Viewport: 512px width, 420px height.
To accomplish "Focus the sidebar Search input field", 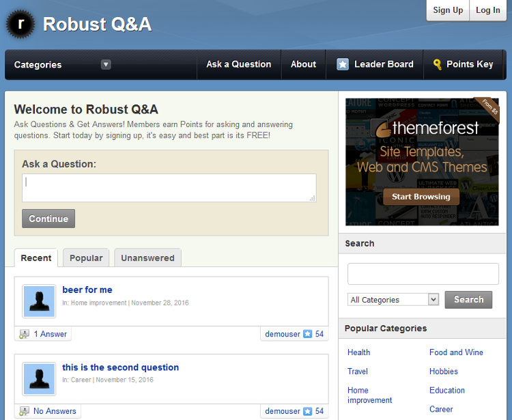I will click(423, 274).
